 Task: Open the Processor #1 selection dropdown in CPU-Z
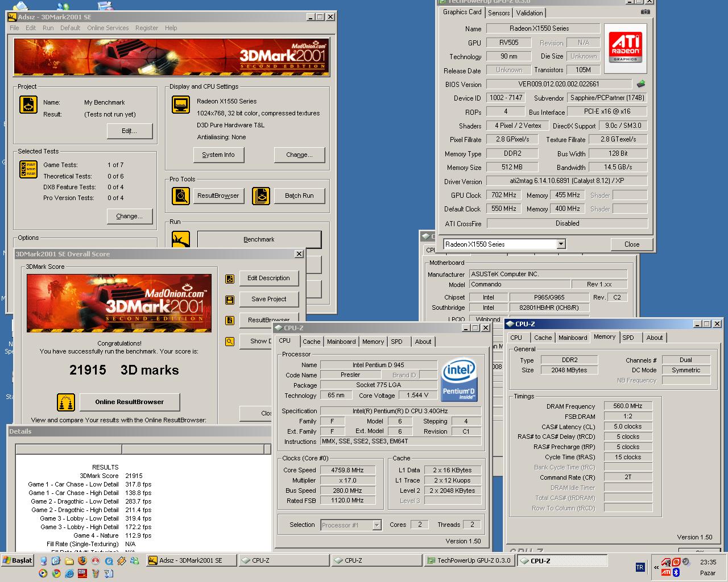click(377, 525)
